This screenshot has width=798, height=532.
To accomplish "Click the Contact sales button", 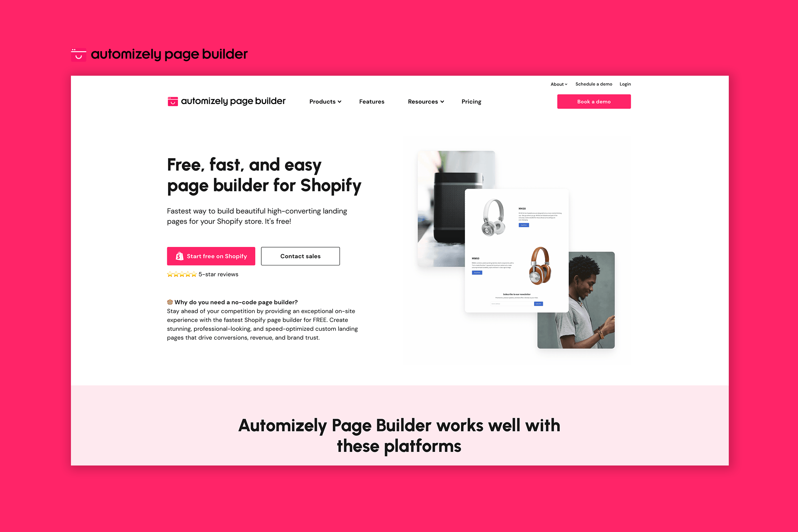I will (x=300, y=256).
